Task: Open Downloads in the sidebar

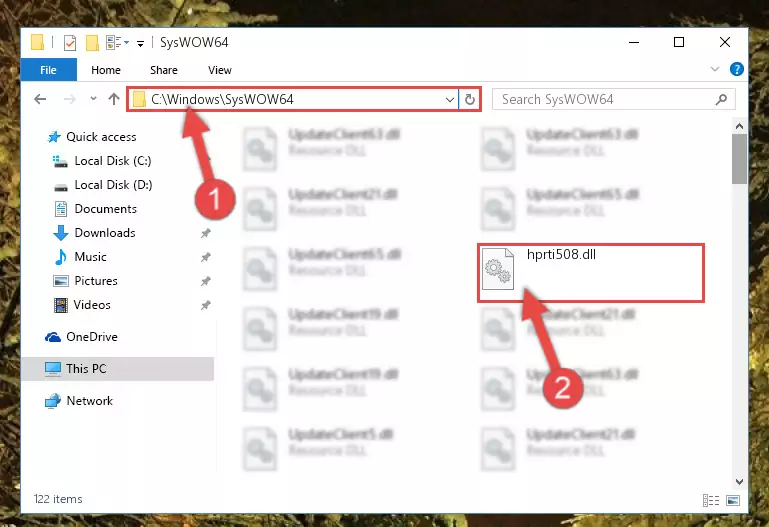Action: click(x=95, y=233)
